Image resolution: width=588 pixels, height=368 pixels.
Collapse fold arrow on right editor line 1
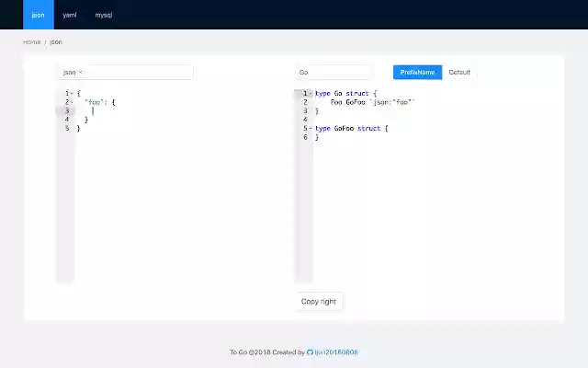[311, 94]
